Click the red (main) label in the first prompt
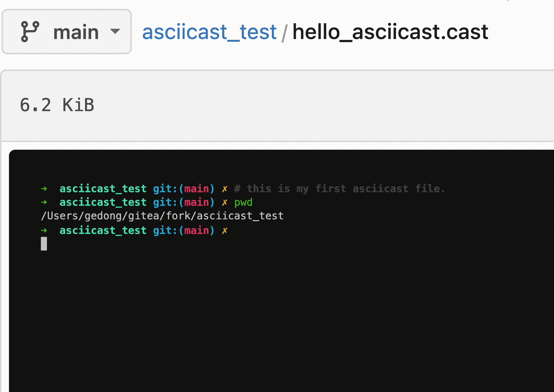The image size is (554, 392). [x=198, y=189]
